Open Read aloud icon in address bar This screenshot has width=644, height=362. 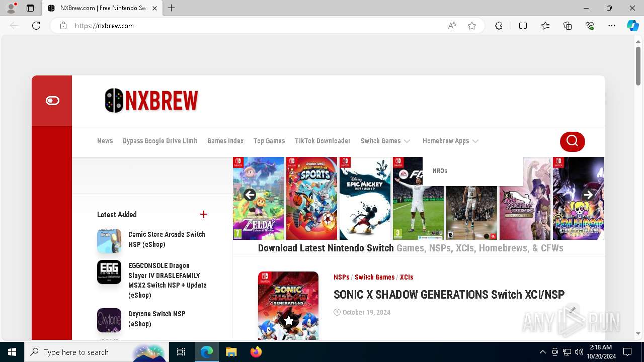point(452,26)
